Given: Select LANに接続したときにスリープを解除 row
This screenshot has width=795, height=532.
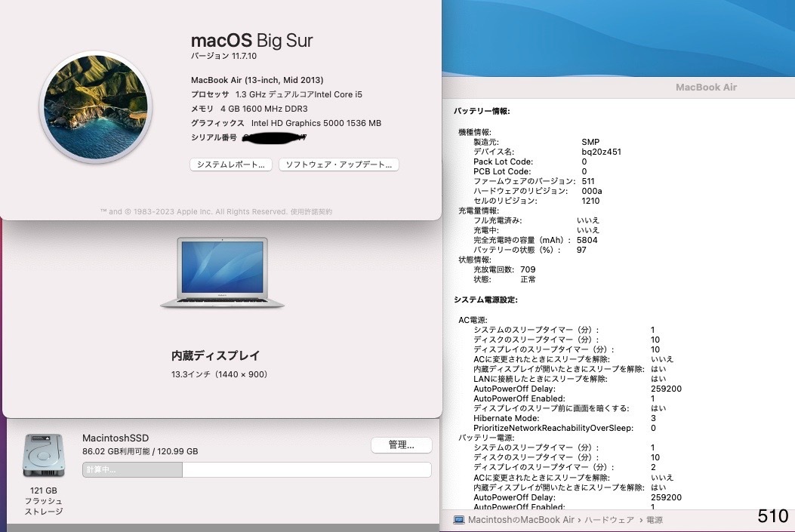Looking at the screenshot, I should [570, 379].
